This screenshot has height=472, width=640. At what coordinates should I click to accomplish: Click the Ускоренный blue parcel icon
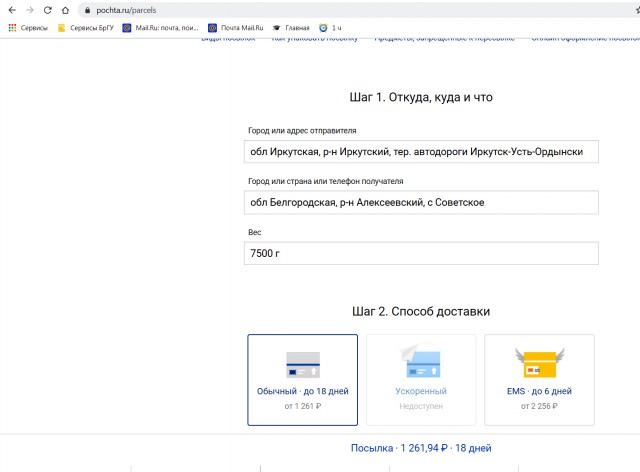(421, 361)
